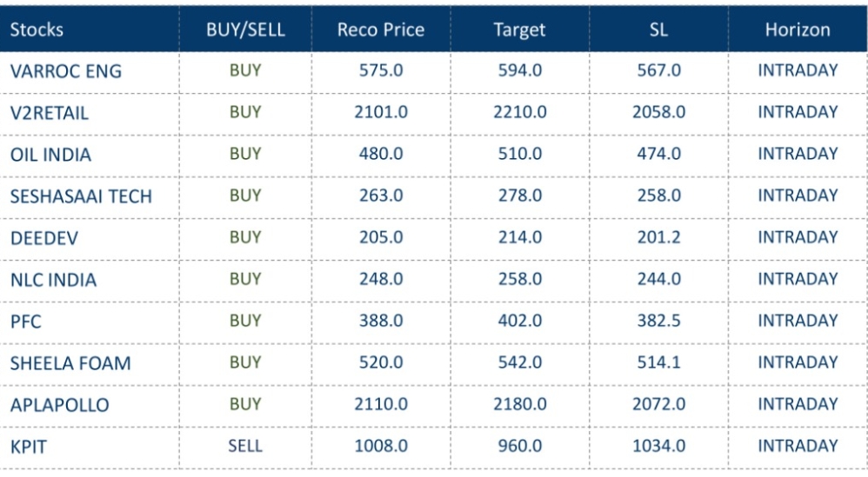Screen dimensions: 868x477
Task: Click the NLC INDIA stock name
Action: coord(53,280)
